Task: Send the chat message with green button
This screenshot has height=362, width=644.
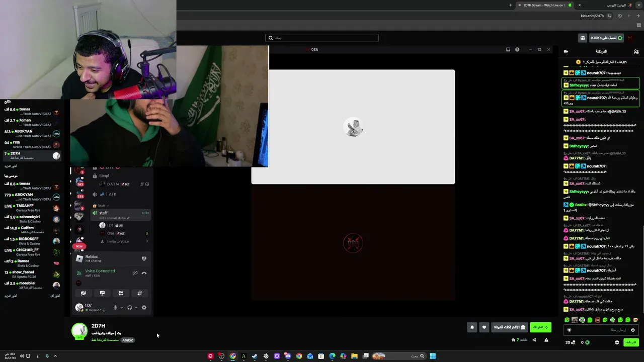Action: coord(631,342)
